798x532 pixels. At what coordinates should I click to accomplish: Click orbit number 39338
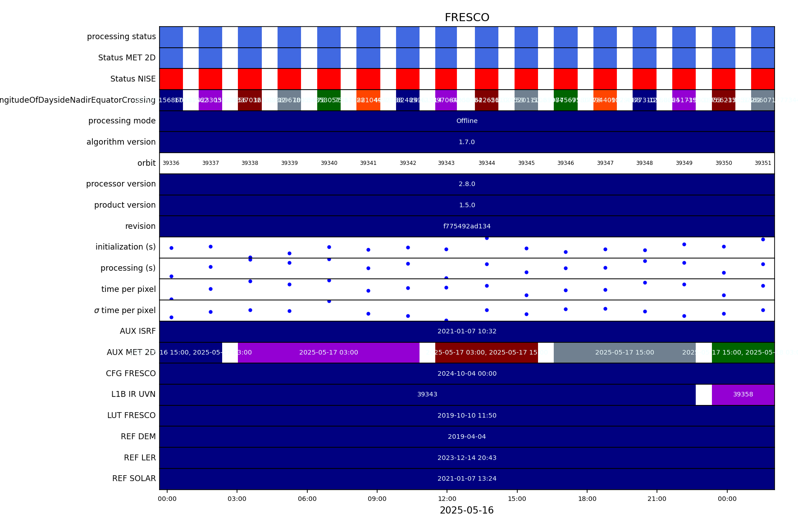coord(250,163)
